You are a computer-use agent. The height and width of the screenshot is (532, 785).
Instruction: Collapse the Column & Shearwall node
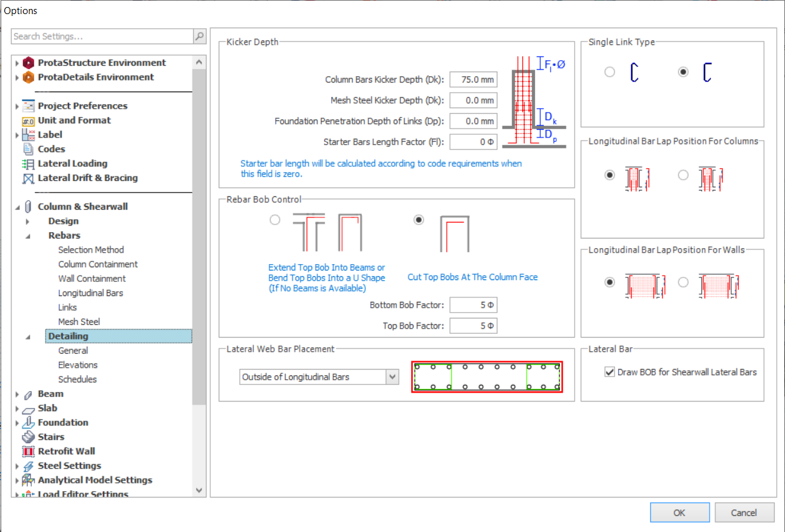point(17,207)
